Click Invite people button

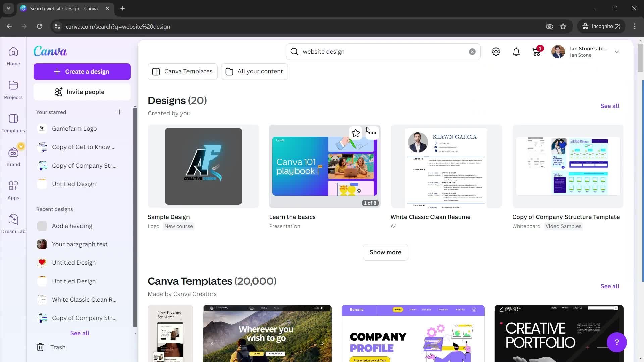82,92
